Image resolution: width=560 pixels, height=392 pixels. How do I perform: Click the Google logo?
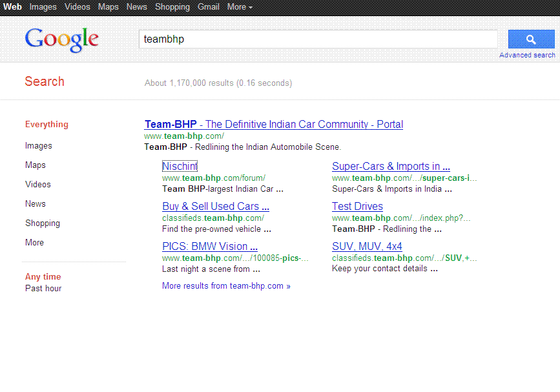coord(62,39)
